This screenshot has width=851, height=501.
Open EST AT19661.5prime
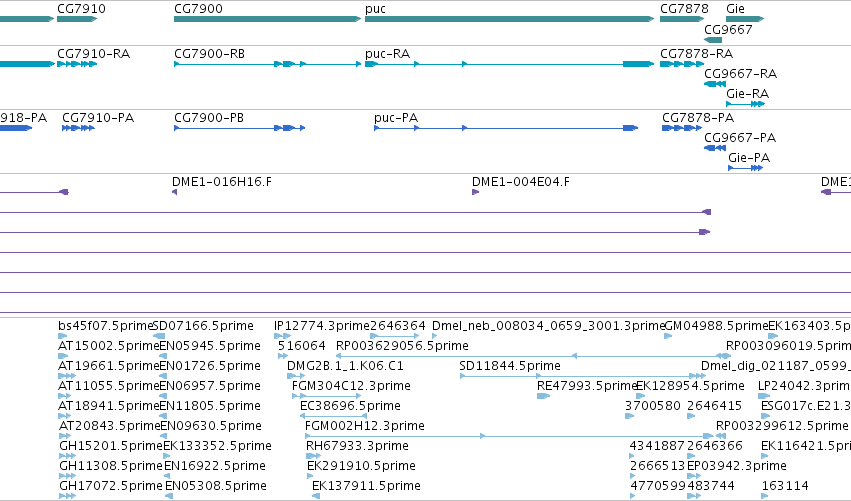109,366
